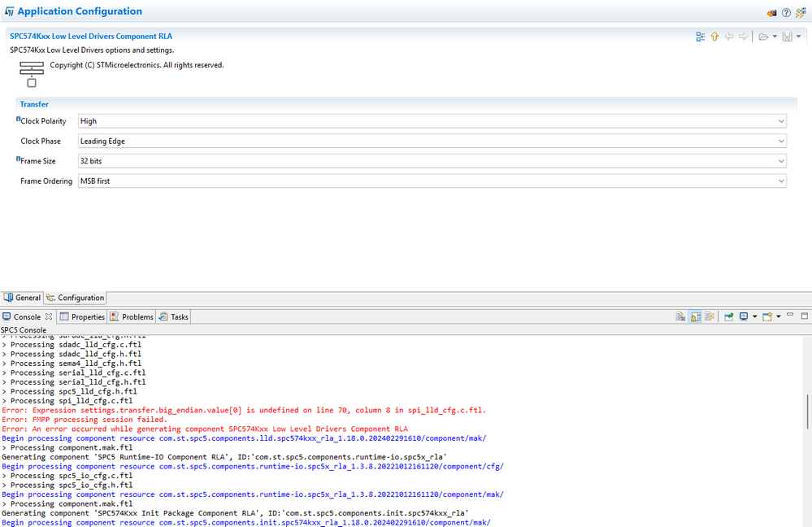The width and height of the screenshot is (812, 527).
Task: Click the big_endian undefined expression error line
Action: (x=244, y=410)
